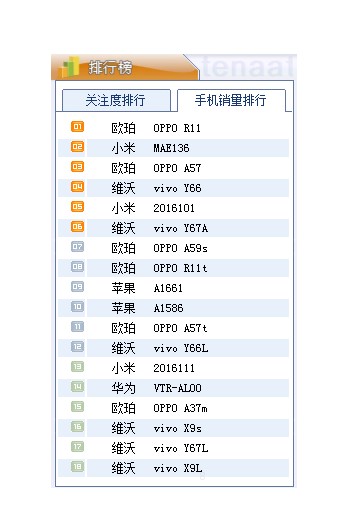362x528 pixels.
Task: Click brand 苹果 in A1661 row
Action: (x=124, y=288)
